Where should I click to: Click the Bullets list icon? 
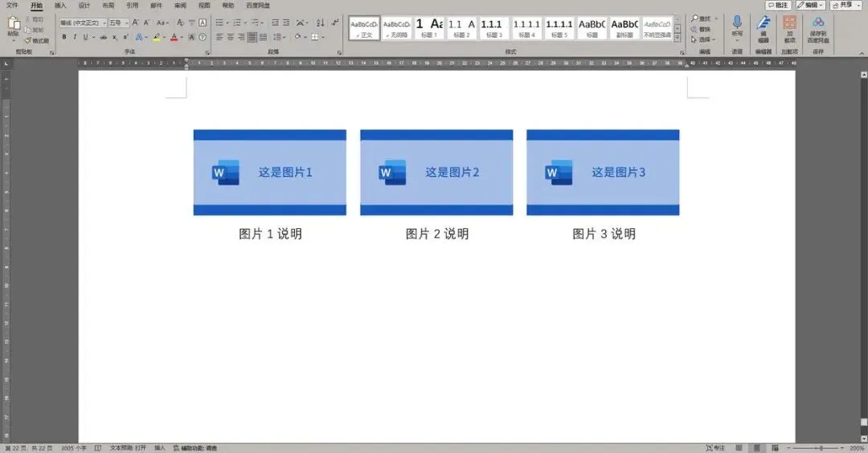click(220, 22)
